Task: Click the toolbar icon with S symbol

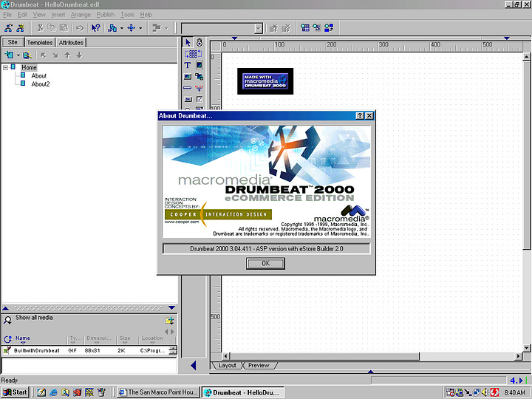Action: 316,28
